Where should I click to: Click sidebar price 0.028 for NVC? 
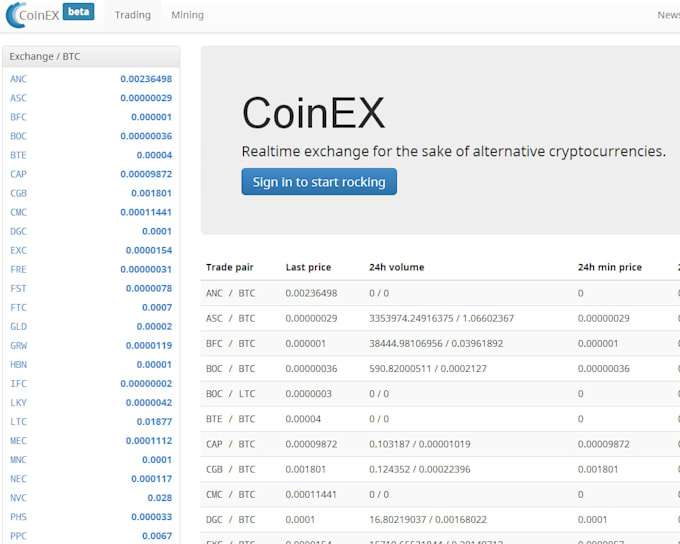[160, 498]
